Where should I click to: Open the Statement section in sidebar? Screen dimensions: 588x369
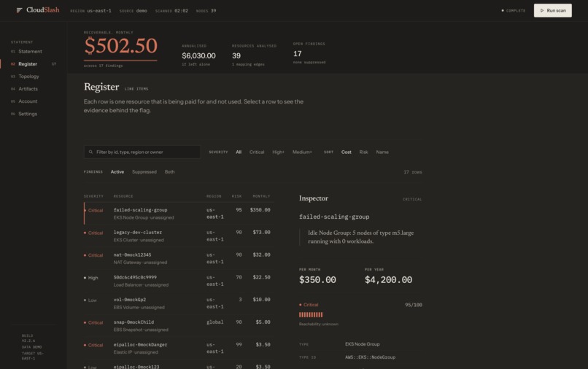pos(30,51)
